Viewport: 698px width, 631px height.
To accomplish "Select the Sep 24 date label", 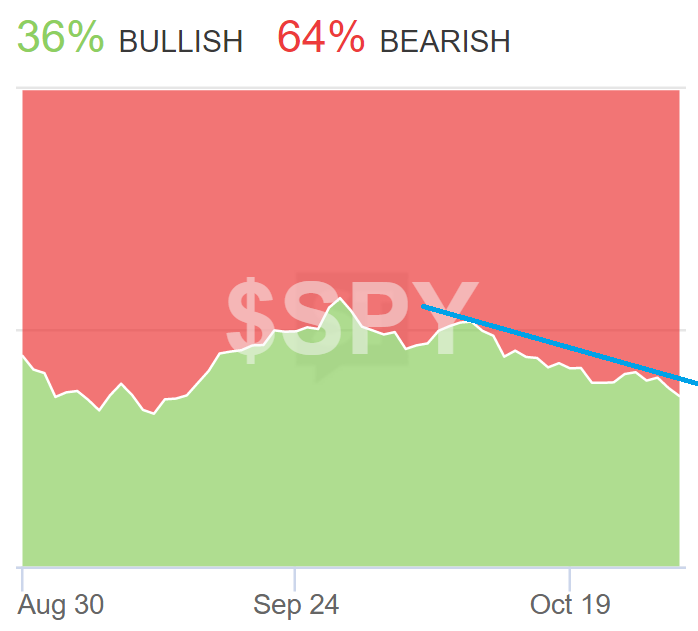I will coord(296,605).
